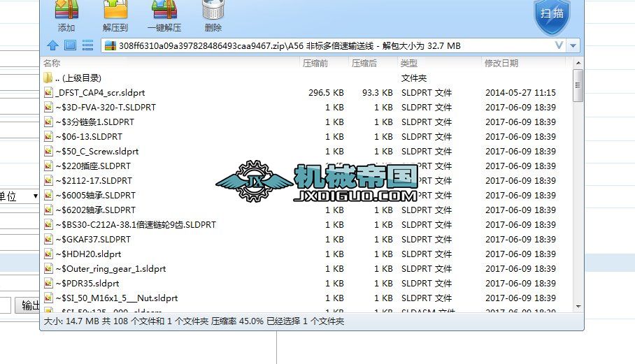The width and height of the screenshot is (635, 364).
Task: Sort by 压缩后 column header
Action: point(364,63)
